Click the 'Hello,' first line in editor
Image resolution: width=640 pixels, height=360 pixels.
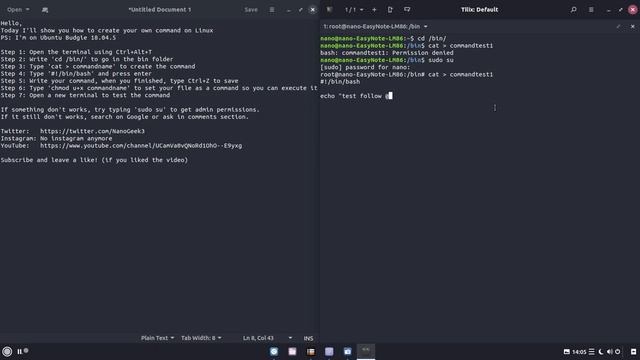click(x=11, y=23)
